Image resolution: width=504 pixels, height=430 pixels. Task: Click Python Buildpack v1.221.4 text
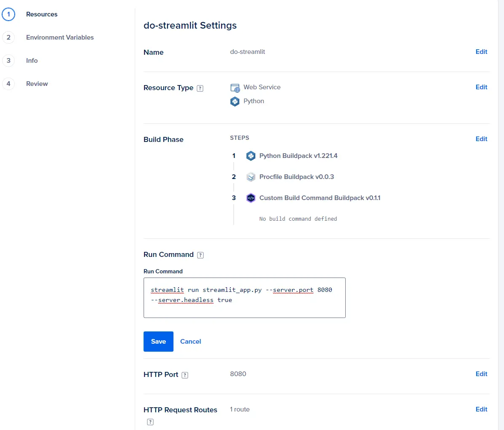pyautogui.click(x=298, y=156)
